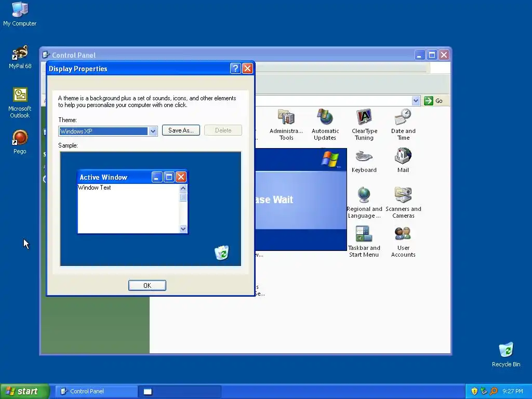Click the Window Text label in sample

tap(95, 187)
